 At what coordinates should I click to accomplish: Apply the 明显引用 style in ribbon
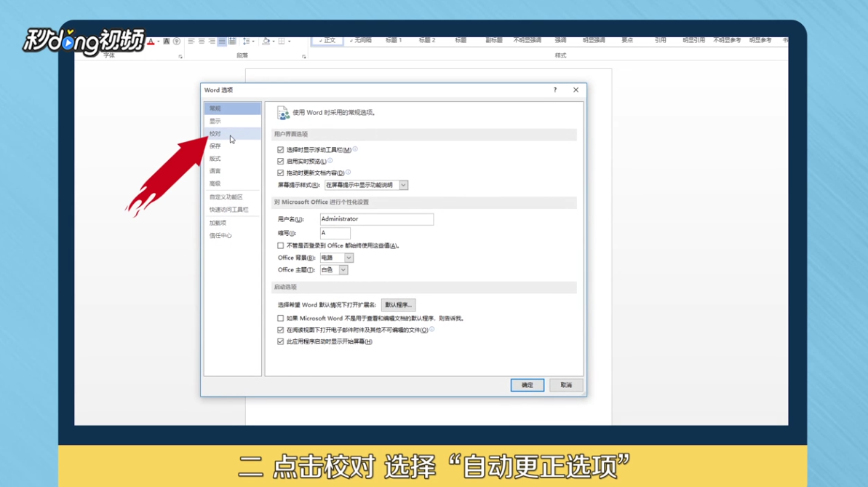tap(693, 41)
